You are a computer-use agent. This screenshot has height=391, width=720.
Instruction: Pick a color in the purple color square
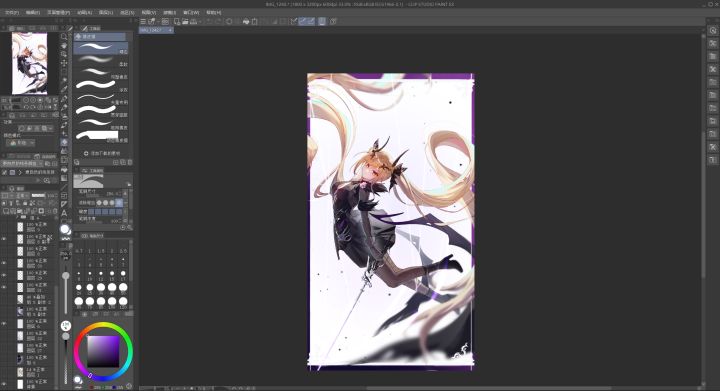point(103,352)
